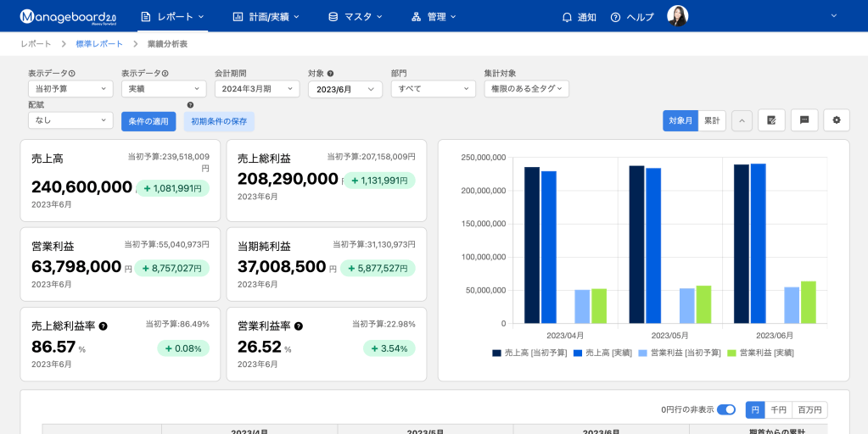Click the notification bell icon

point(567,17)
